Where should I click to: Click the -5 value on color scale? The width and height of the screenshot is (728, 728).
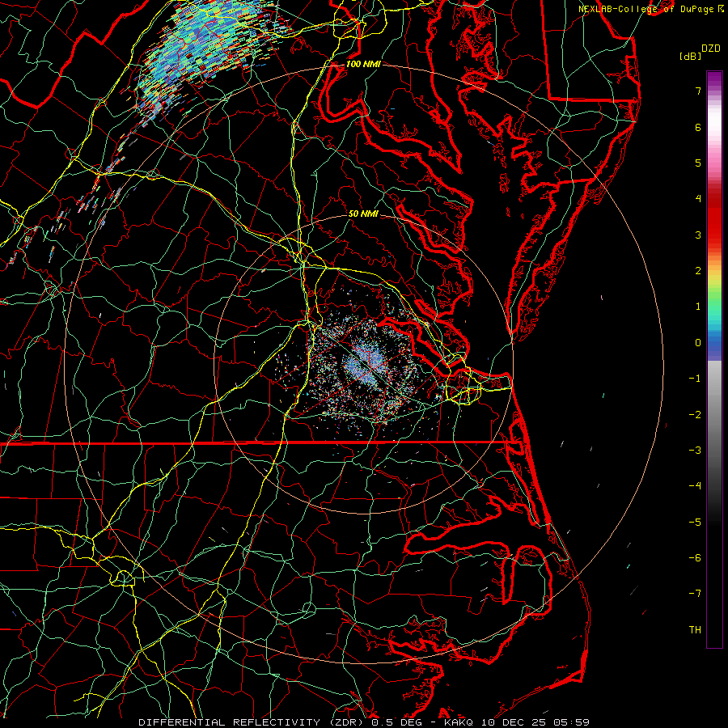coord(695,523)
